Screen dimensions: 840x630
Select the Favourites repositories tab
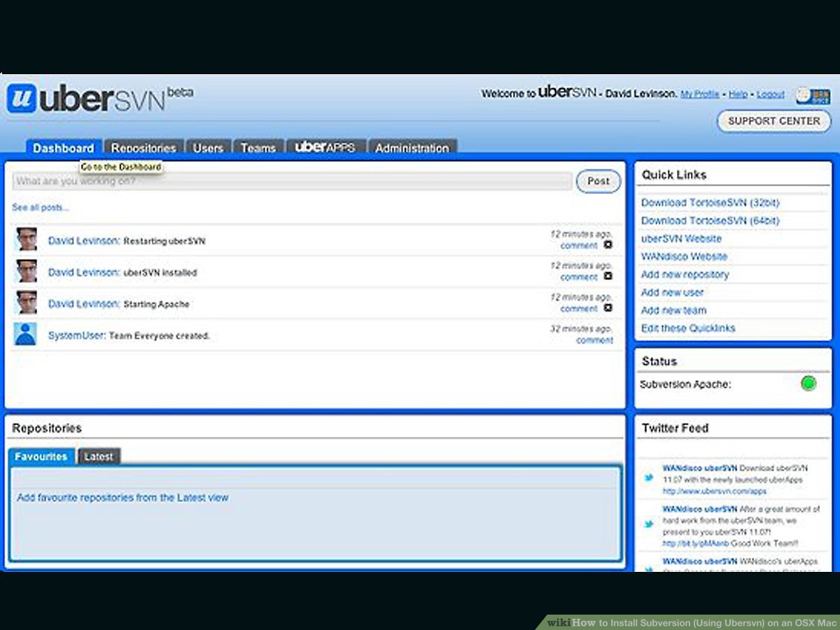pyautogui.click(x=41, y=456)
